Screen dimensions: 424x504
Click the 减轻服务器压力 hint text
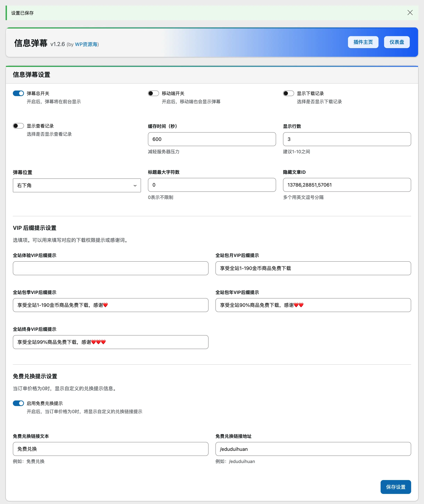point(164,151)
